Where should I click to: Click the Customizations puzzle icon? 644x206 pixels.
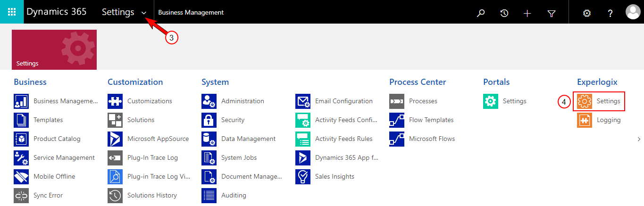[115, 101]
